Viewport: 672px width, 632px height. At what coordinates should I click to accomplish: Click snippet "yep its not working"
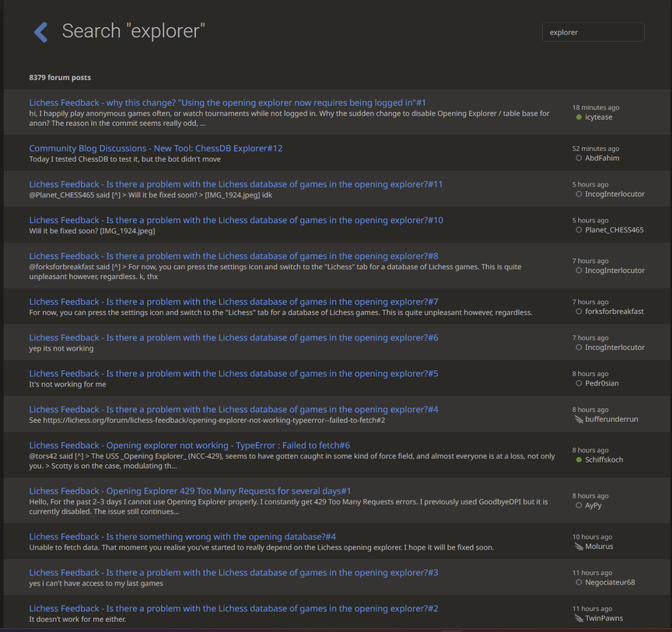[x=61, y=348]
